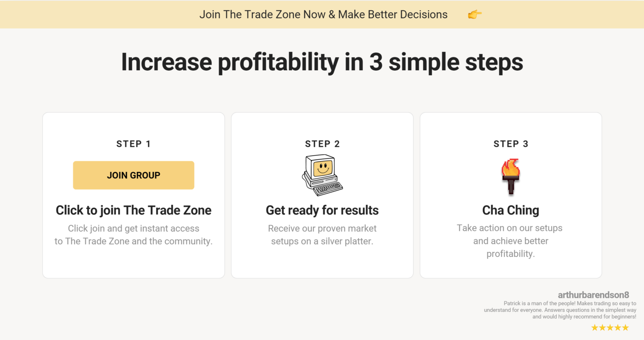Click the main heading 'Increase profitability in 3 simple steps'

(322, 62)
